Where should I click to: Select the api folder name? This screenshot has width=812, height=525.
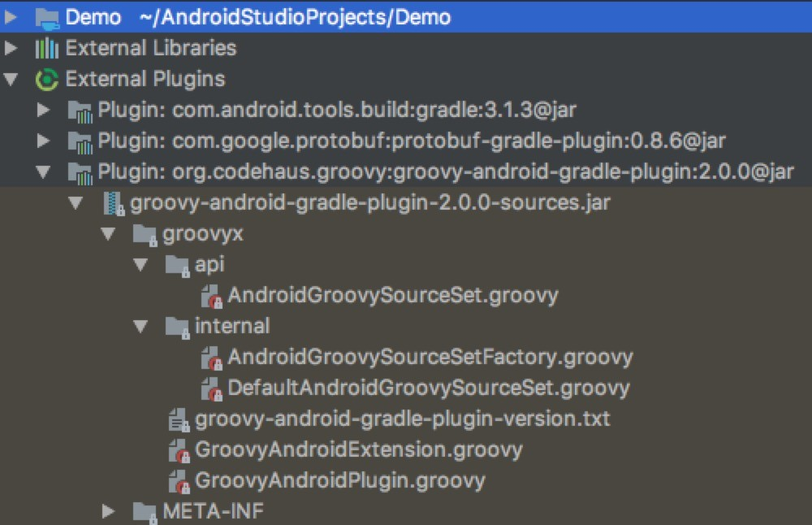point(209,265)
